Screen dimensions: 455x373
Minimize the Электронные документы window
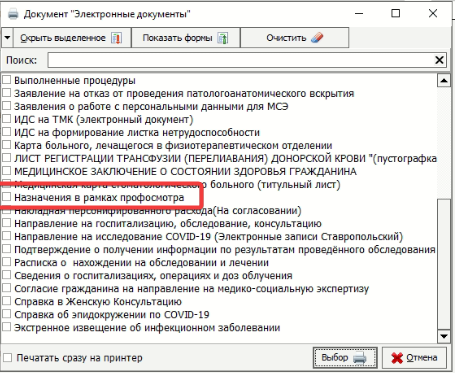pos(359,13)
